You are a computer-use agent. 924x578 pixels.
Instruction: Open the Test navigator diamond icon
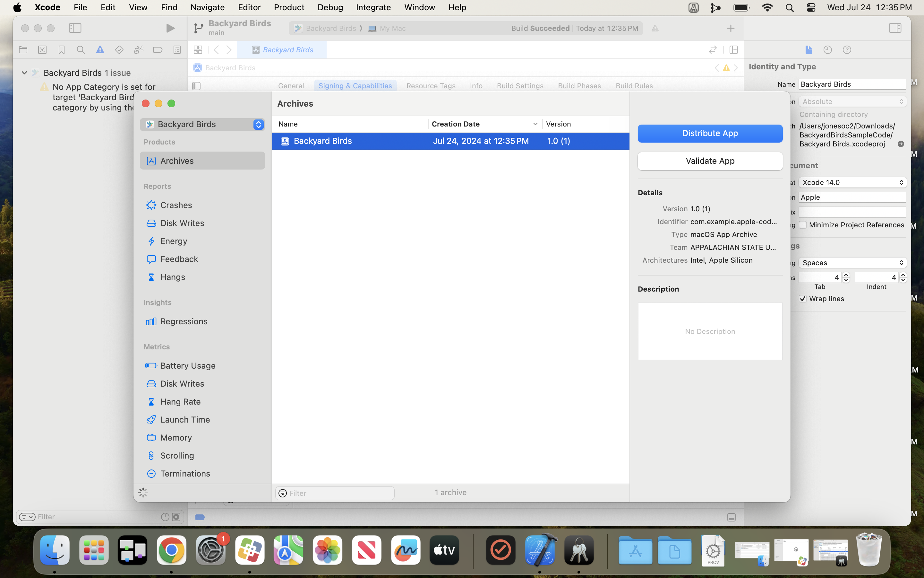(119, 50)
